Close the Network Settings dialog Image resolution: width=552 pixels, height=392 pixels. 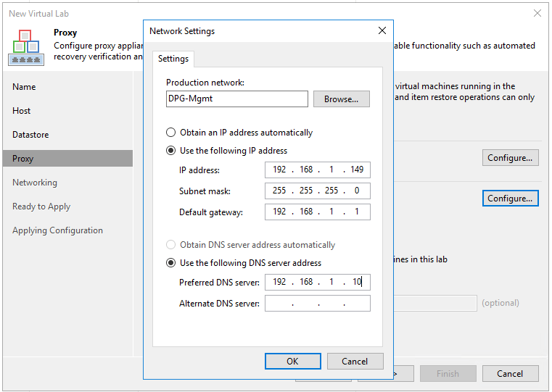(382, 30)
